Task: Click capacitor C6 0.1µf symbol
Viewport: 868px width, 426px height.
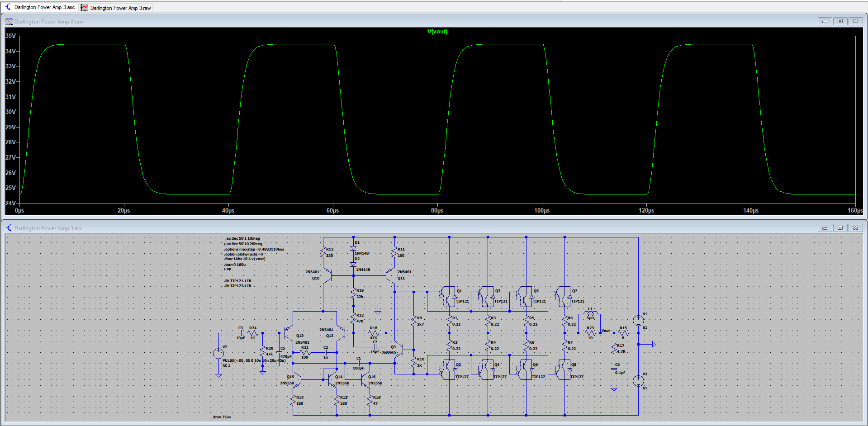Action: pyautogui.click(x=614, y=369)
